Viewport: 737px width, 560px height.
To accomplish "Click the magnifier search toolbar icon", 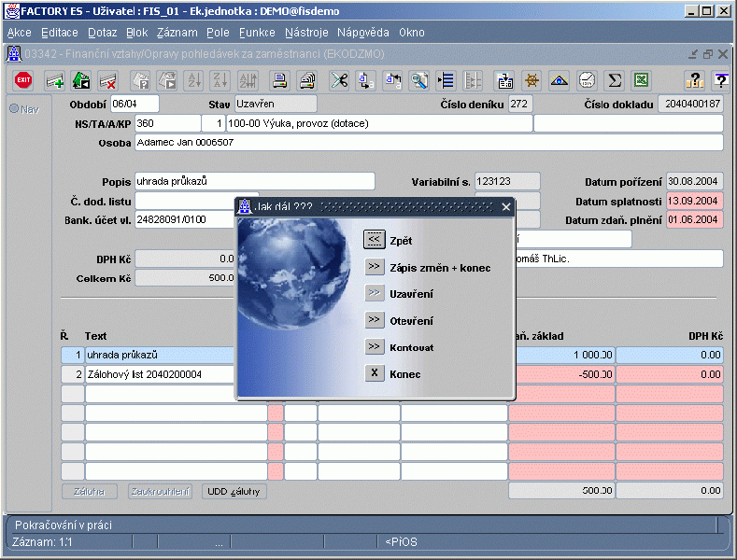I will (419, 81).
